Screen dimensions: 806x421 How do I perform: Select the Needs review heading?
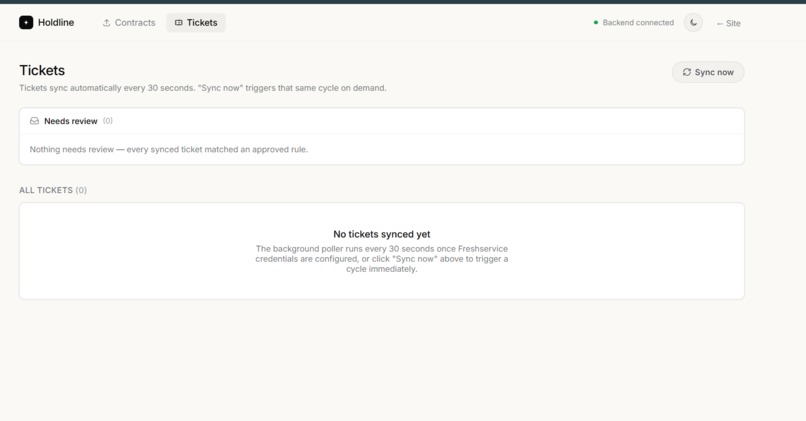tap(70, 121)
